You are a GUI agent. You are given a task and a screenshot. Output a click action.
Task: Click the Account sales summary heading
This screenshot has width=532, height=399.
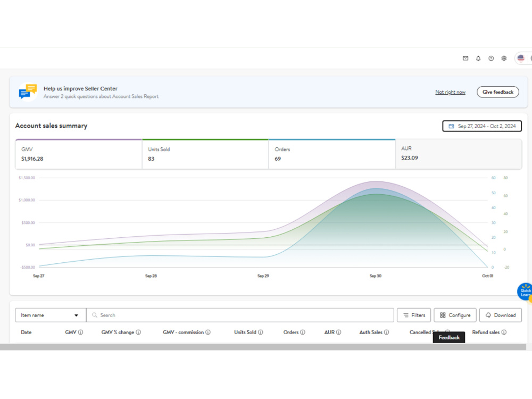tap(51, 126)
